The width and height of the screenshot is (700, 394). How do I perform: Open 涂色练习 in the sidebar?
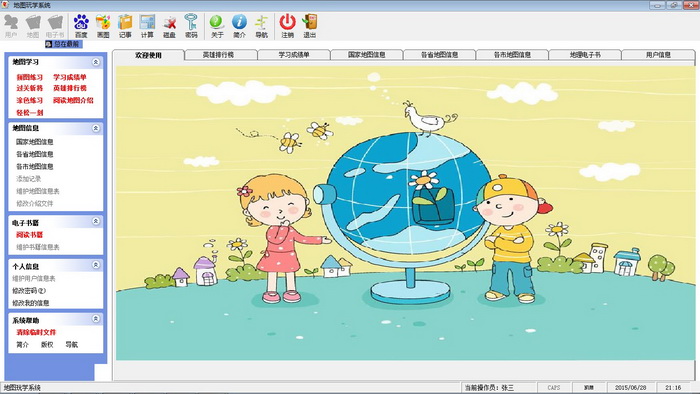pos(29,100)
